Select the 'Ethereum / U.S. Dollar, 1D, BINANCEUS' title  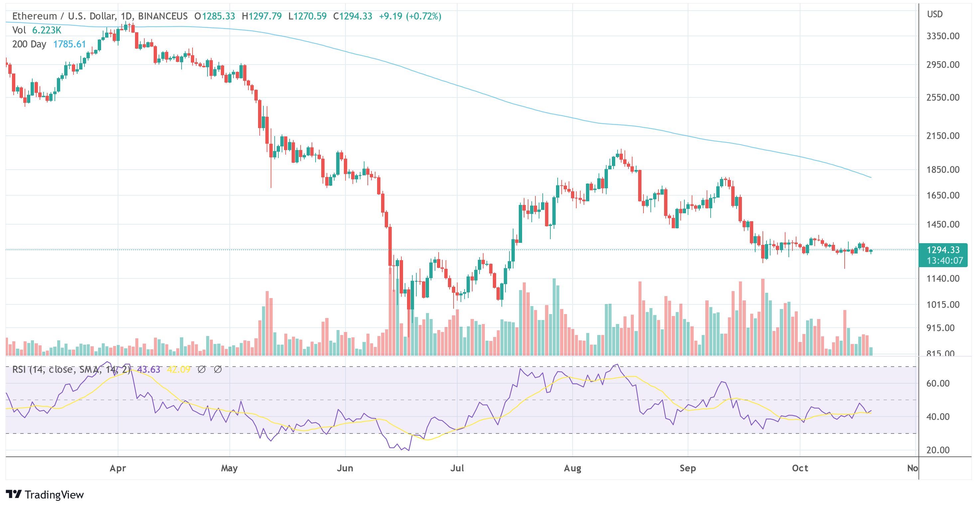(100, 16)
